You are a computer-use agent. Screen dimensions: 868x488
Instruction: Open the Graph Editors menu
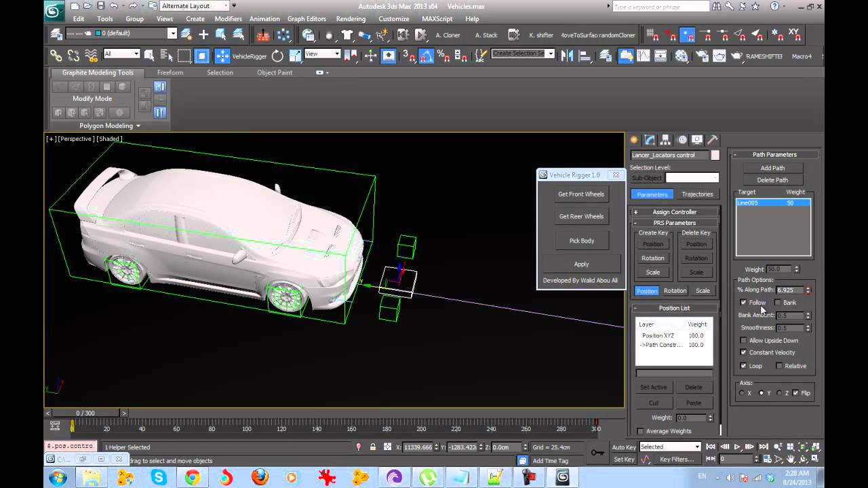click(307, 19)
